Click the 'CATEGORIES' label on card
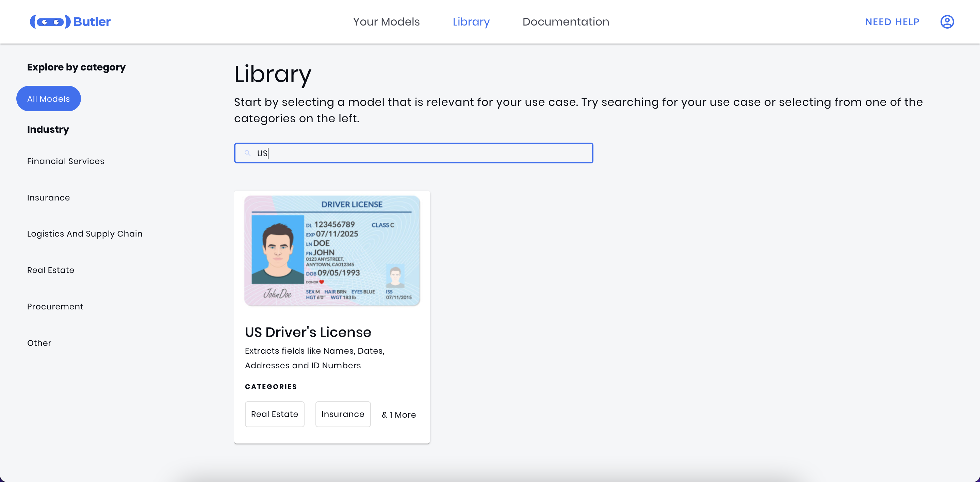980x482 pixels. (271, 386)
